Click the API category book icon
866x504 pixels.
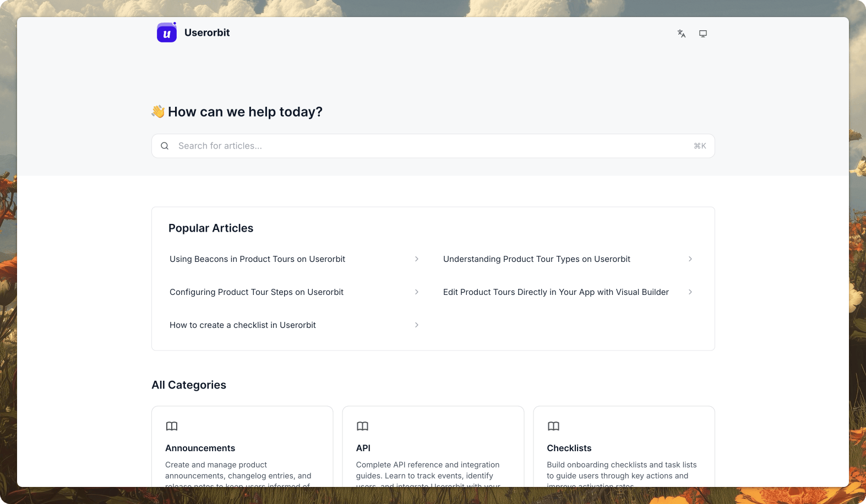(x=362, y=426)
